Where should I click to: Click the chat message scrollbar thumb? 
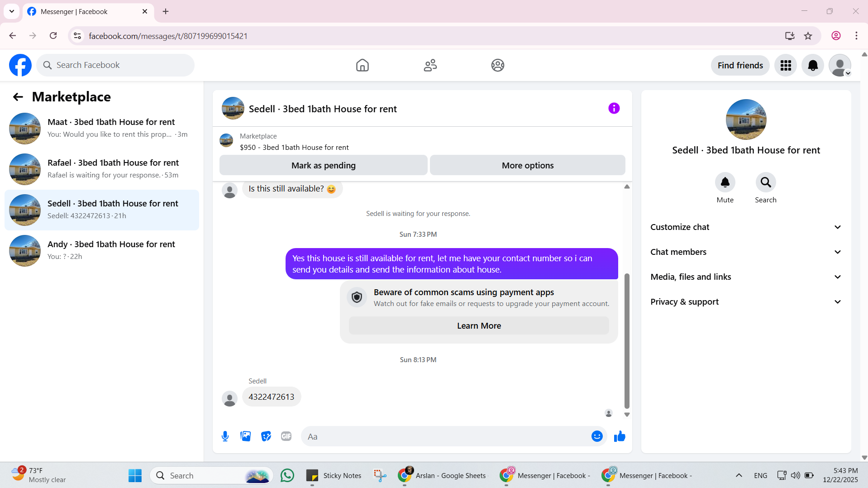[x=627, y=340]
